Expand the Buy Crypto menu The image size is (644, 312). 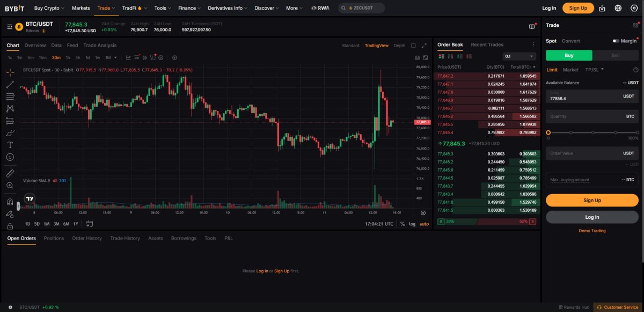pyautogui.click(x=49, y=8)
